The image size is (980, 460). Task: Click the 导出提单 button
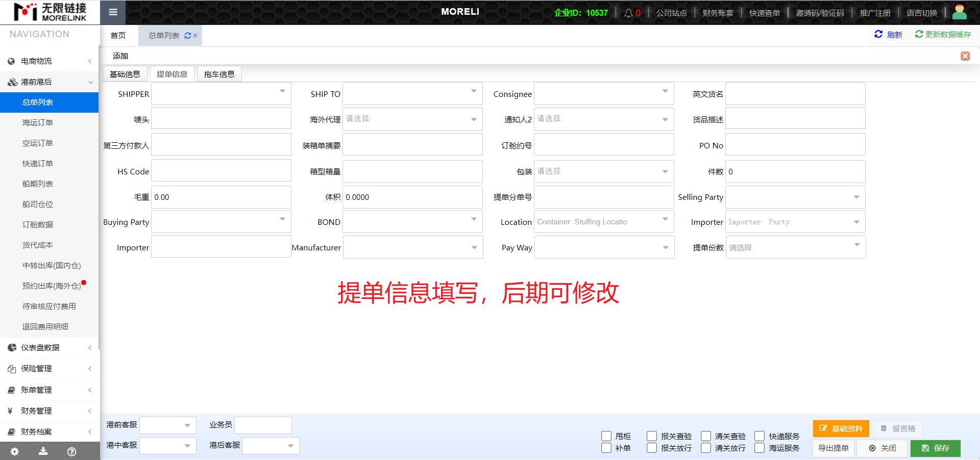tap(833, 448)
